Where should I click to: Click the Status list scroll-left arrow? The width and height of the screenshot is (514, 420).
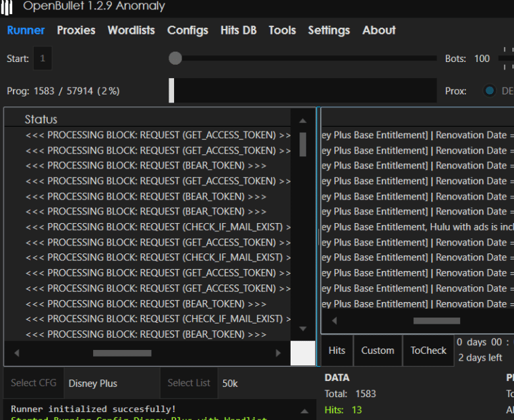pyautogui.click(x=17, y=353)
